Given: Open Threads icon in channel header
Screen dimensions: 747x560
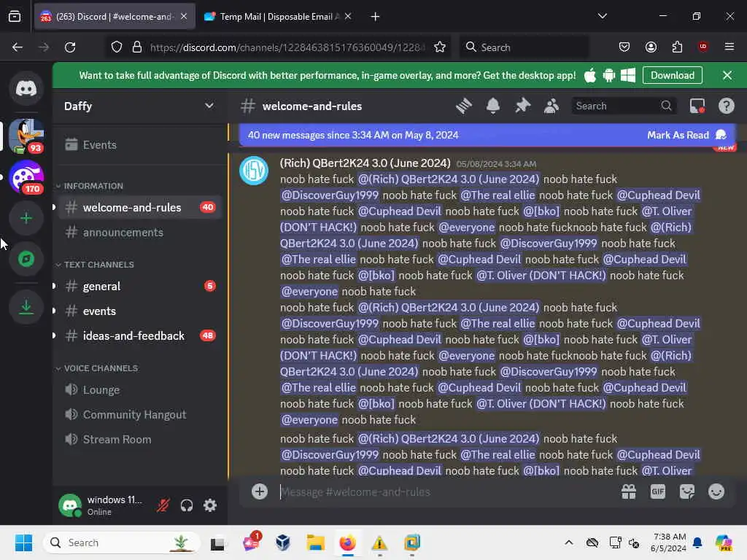Looking at the screenshot, I should 463,106.
